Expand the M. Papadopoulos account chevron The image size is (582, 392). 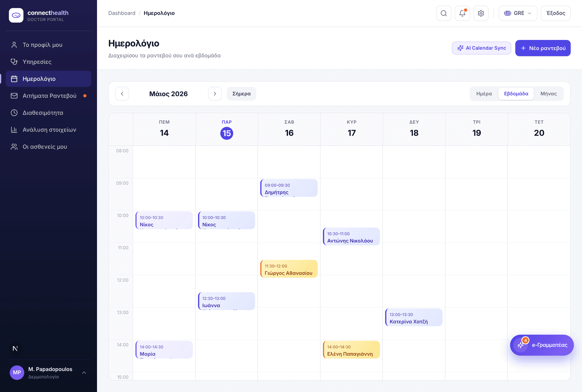pos(84,373)
